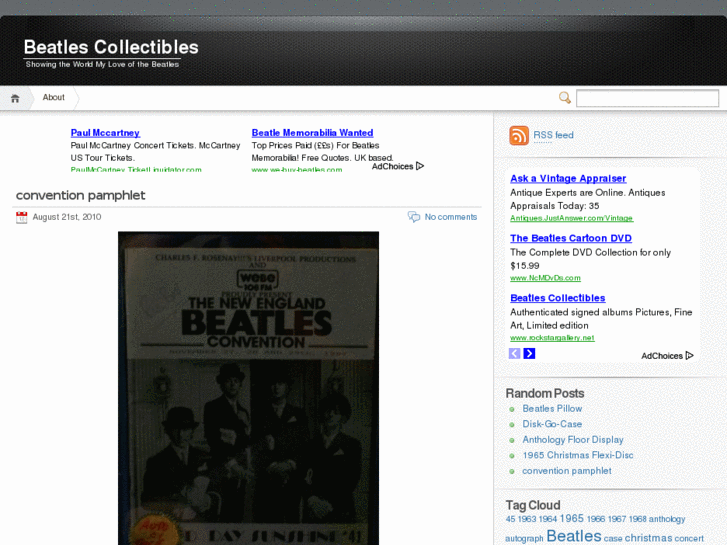This screenshot has width=727, height=545.
Task: Select the 1964 tag in Tag Cloud
Action: click(548, 519)
